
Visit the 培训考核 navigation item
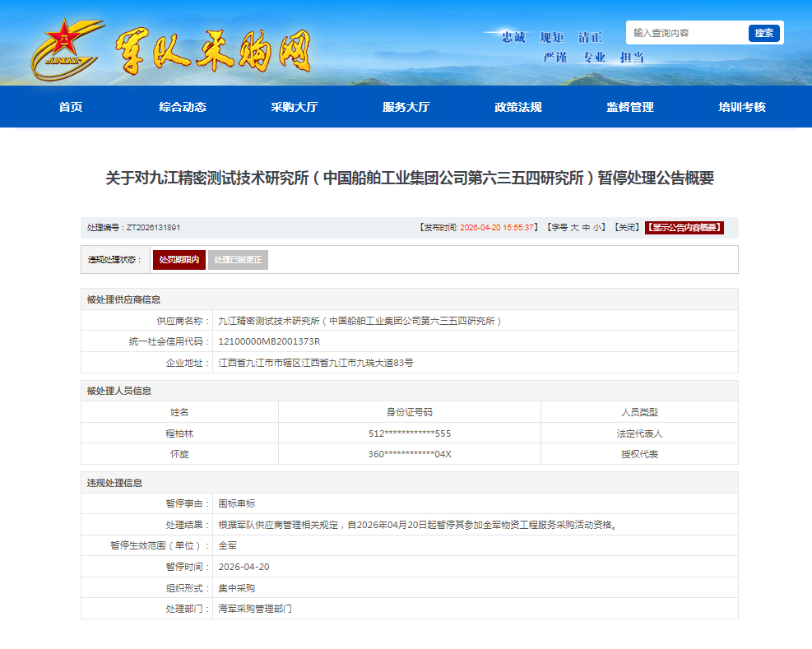[742, 107]
